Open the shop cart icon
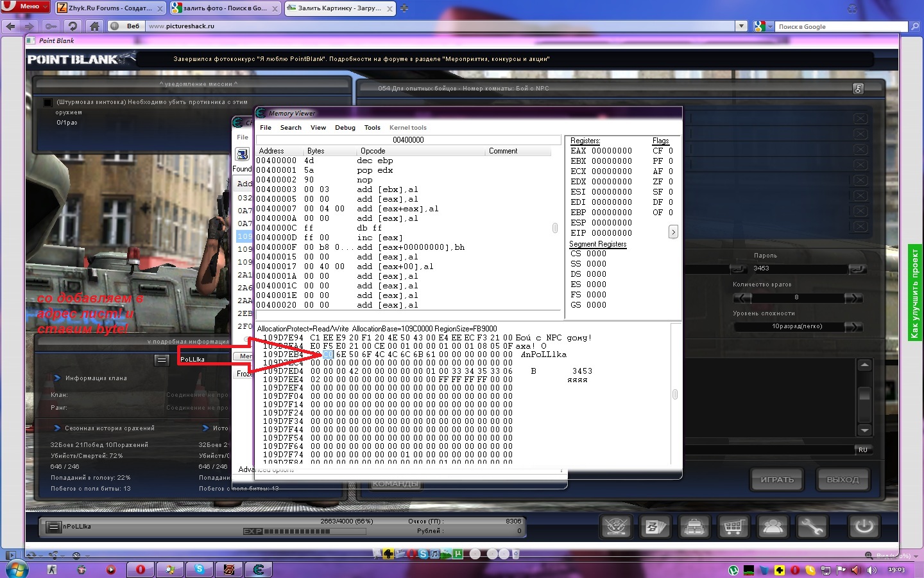The image size is (924, 578). pos(733,527)
